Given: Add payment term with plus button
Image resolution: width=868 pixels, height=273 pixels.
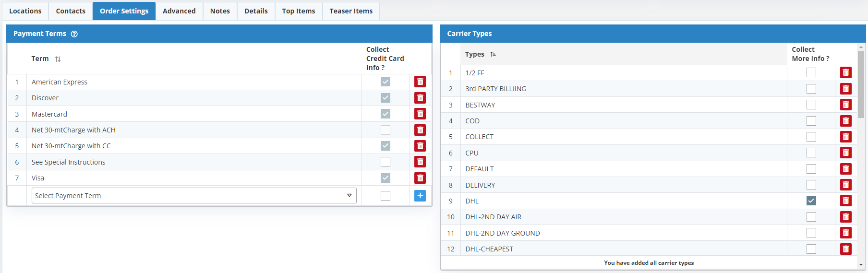Looking at the screenshot, I should (420, 195).
